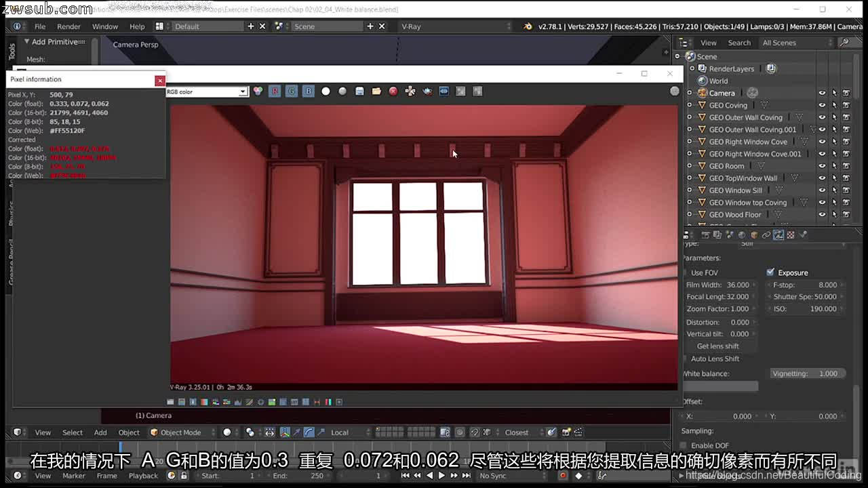This screenshot has width=868, height=488.
Task: Open the Constraints properties chain tab icon
Action: (x=766, y=235)
